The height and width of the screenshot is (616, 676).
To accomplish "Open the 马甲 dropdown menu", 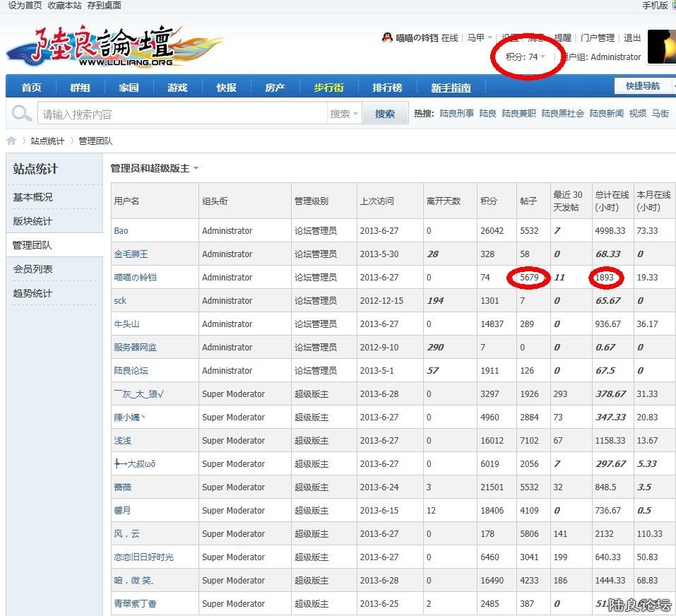I will pos(478,39).
